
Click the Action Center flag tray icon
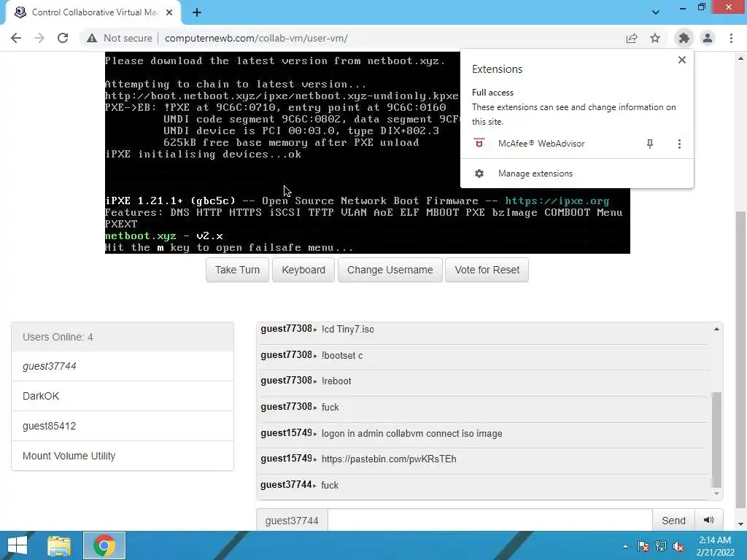[x=643, y=546]
